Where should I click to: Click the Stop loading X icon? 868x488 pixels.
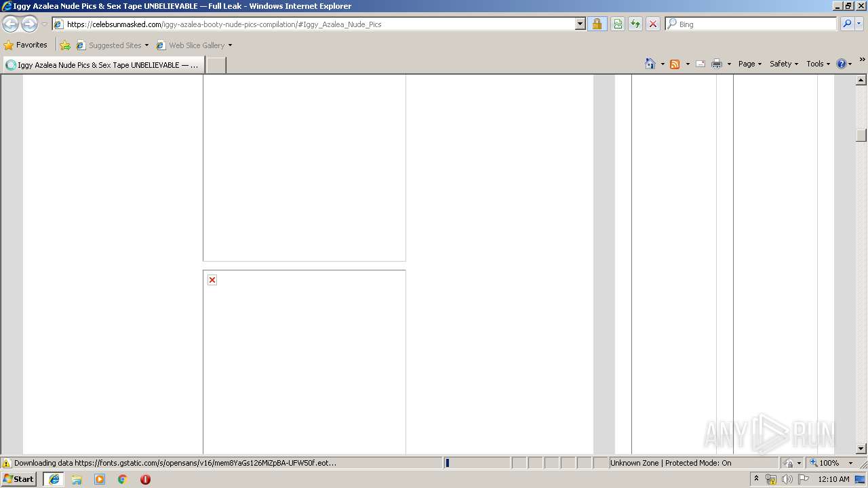(653, 24)
